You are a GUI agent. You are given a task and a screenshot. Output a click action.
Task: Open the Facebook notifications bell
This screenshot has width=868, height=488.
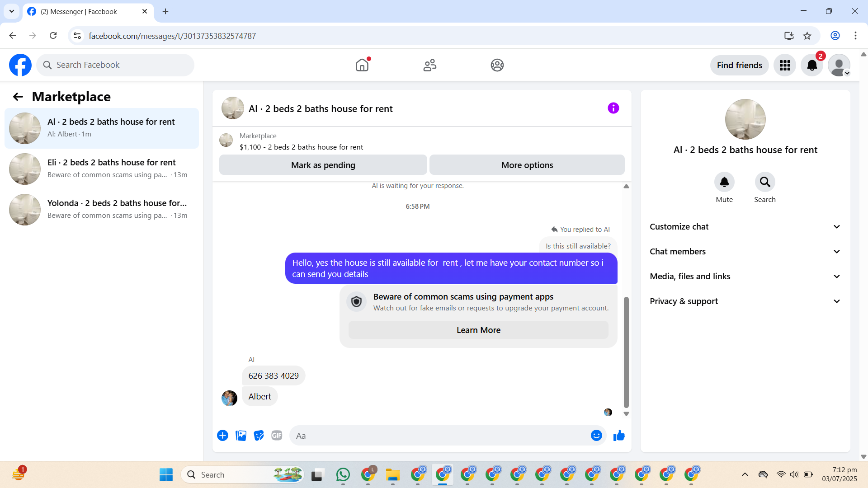pyautogui.click(x=812, y=66)
